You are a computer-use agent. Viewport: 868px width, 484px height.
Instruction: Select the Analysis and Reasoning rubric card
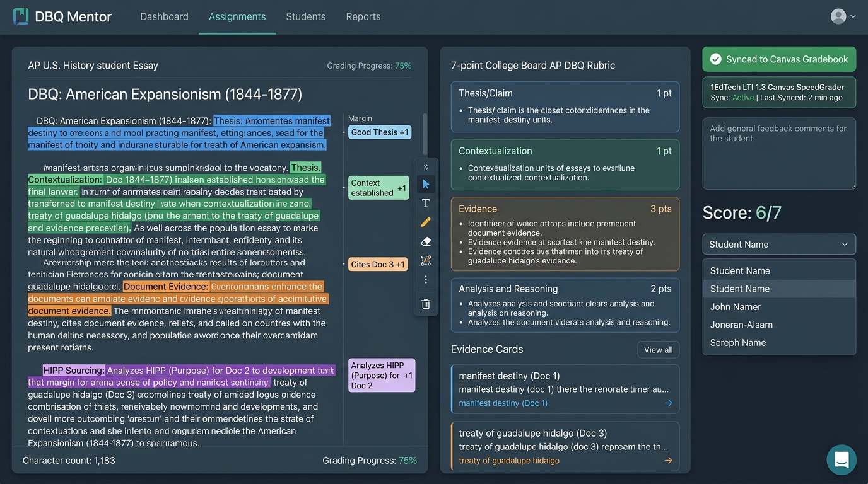pyautogui.click(x=565, y=305)
